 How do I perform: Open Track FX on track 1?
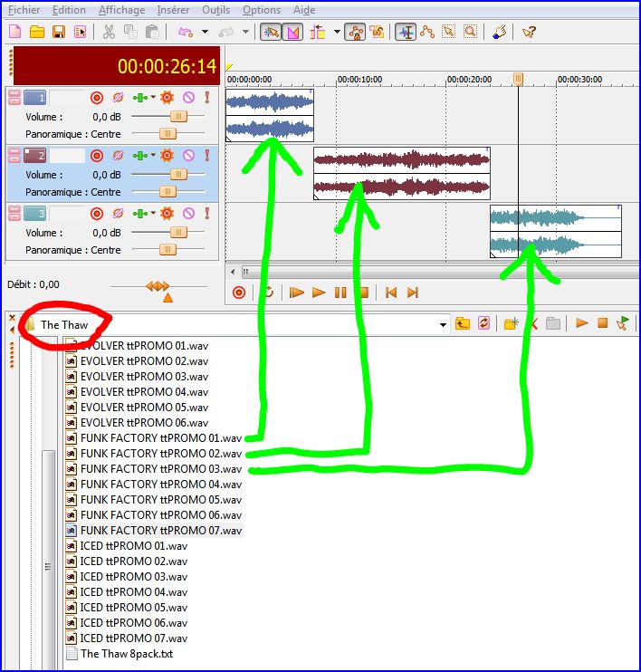coord(167,98)
